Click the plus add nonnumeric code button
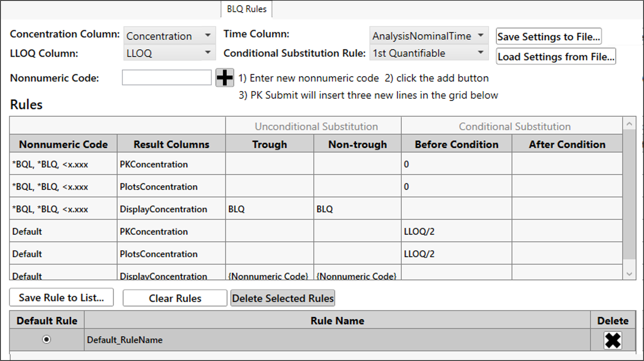 point(224,78)
